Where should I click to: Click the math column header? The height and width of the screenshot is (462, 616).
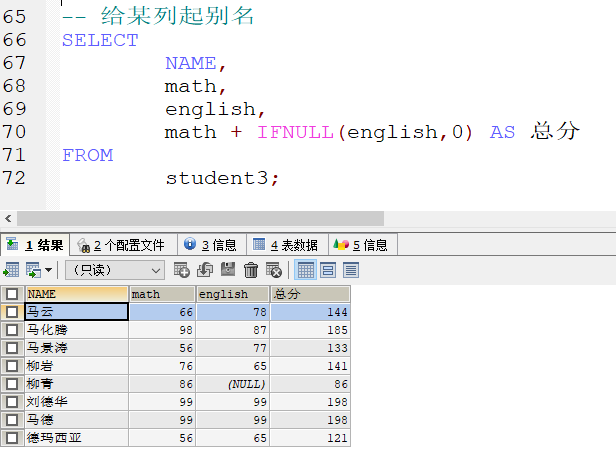point(162,294)
